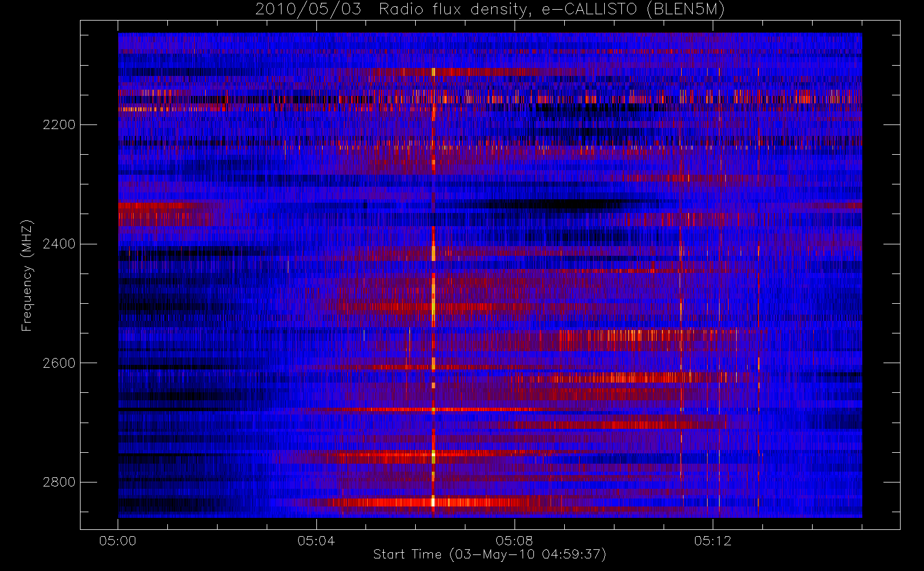The width and height of the screenshot is (924, 571).
Task: Click the 2400 frequency tick label
Action: (x=59, y=244)
